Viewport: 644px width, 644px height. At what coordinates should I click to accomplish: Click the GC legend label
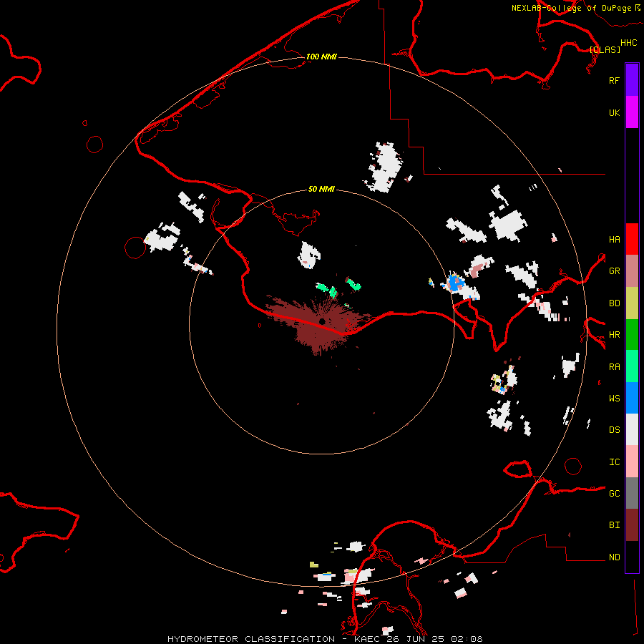point(614,494)
